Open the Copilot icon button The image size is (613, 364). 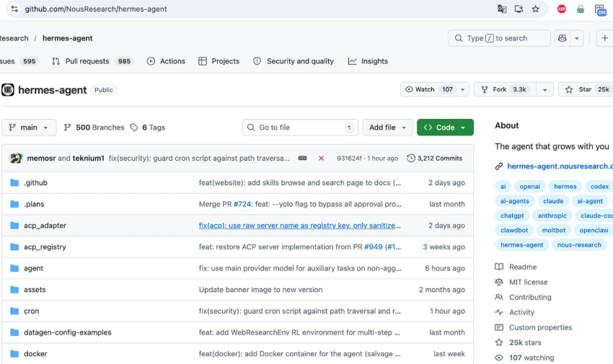pos(563,38)
